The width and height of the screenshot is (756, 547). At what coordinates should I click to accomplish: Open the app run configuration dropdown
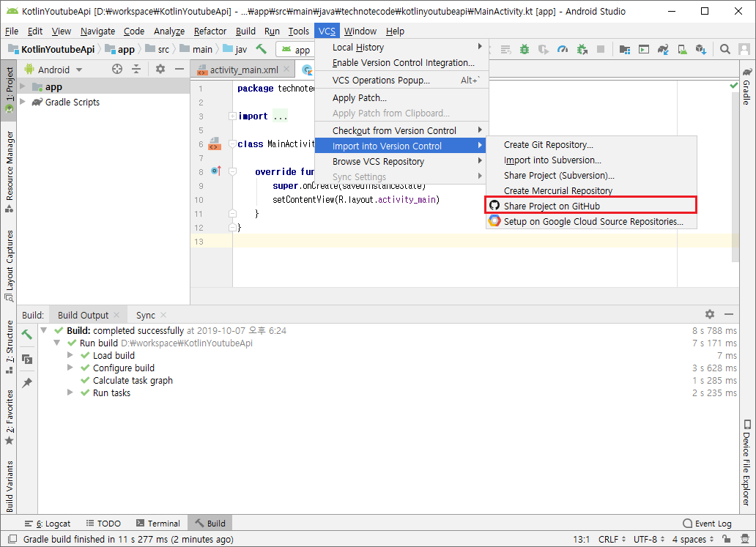click(x=296, y=50)
